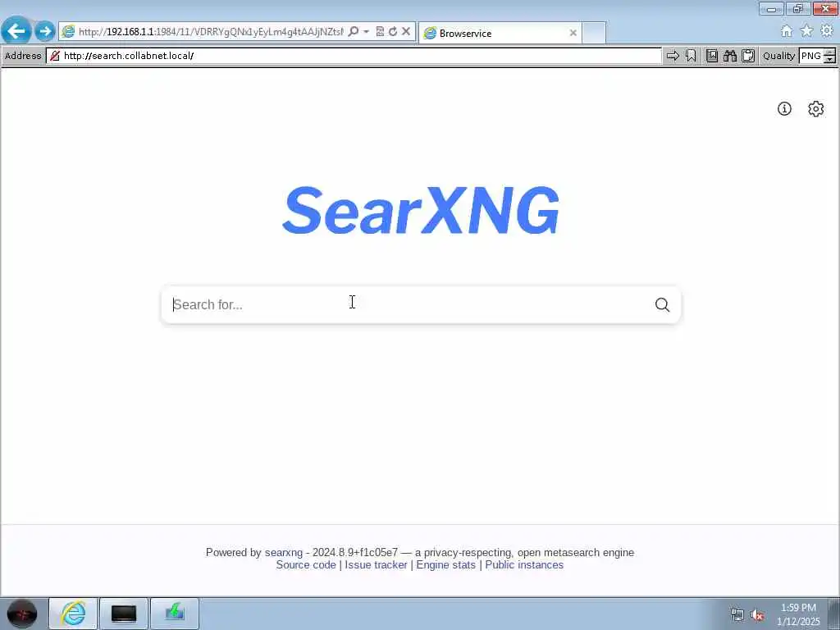
Task: Click the Browservice clipboard icon
Action: click(x=748, y=56)
